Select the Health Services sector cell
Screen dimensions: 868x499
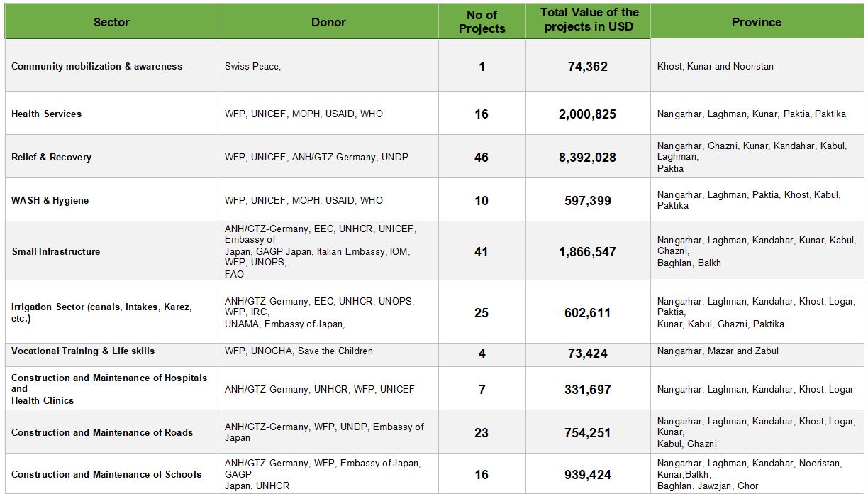(x=111, y=114)
